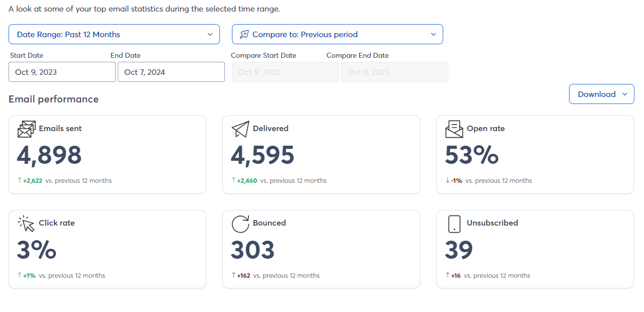Click the 4,595 delivered number

(263, 156)
